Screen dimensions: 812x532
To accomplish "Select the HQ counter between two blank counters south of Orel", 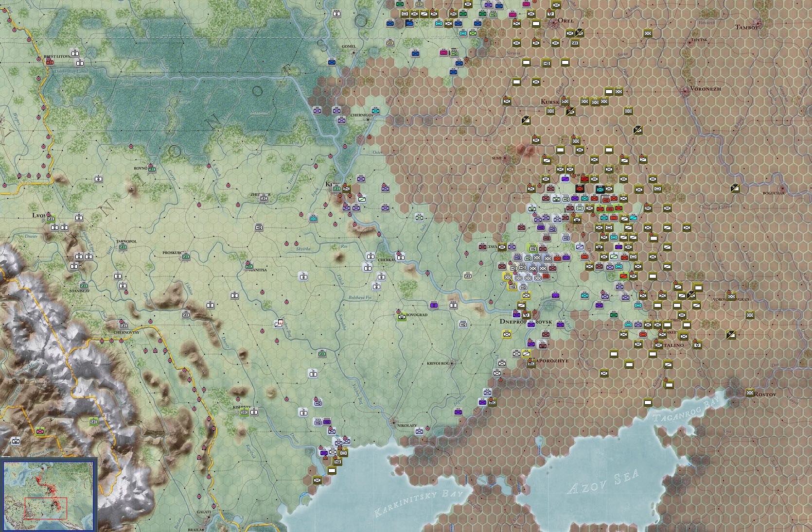I will (x=546, y=63).
